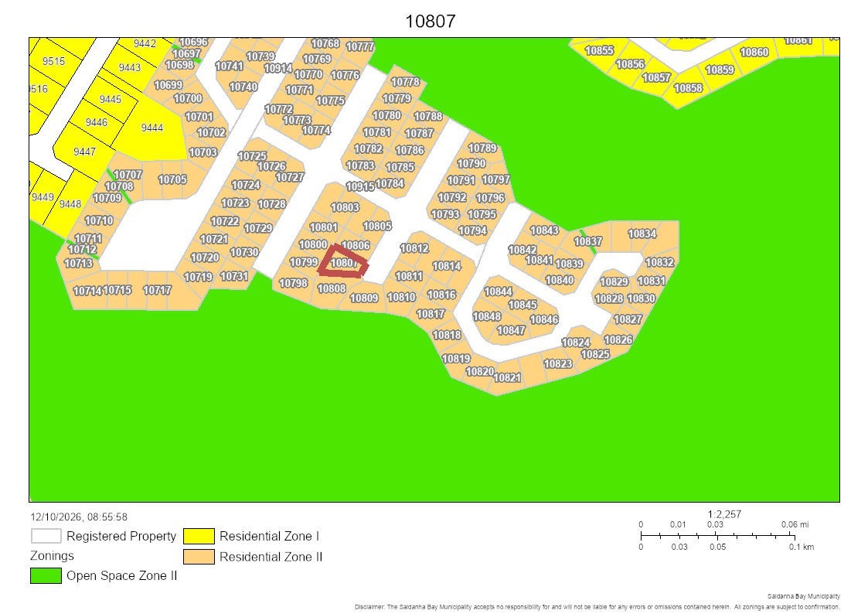The width and height of the screenshot is (868, 614).
Task: Select parcel label 10858
Action: click(x=688, y=88)
